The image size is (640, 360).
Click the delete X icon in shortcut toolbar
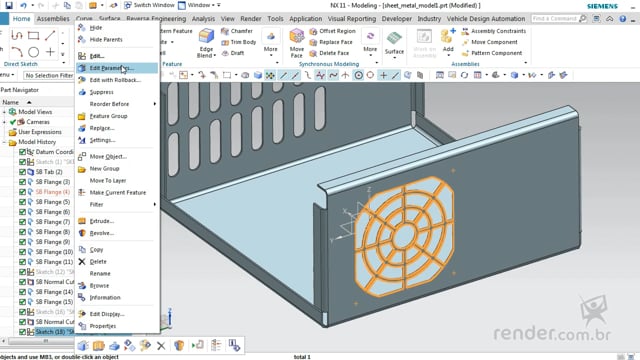coord(161,346)
